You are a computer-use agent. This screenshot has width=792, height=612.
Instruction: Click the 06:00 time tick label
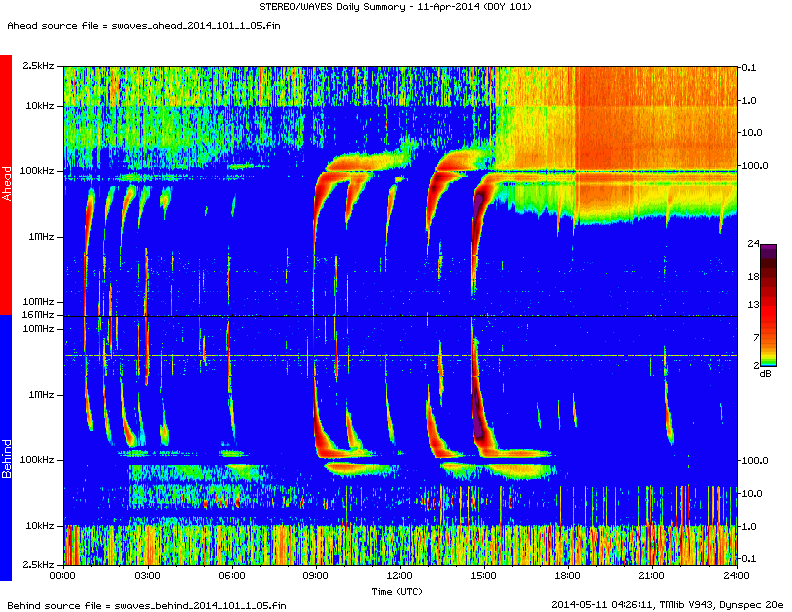(232, 575)
